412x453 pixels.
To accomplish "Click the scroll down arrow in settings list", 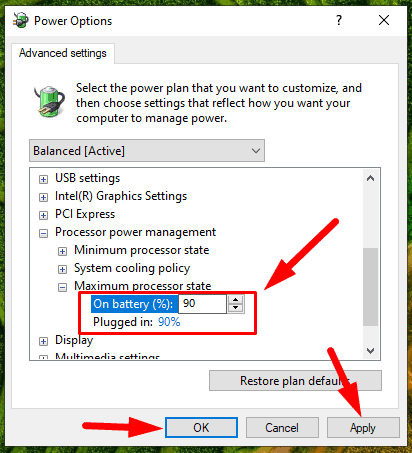I will click(370, 351).
